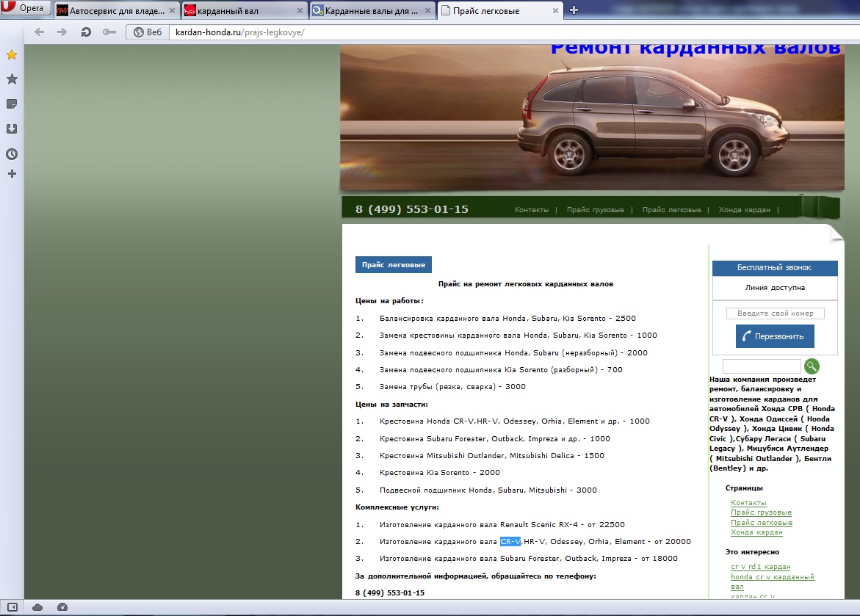Focus the address bar with kardan-honda.ru URL
This screenshot has height=616, width=860.
(x=513, y=32)
